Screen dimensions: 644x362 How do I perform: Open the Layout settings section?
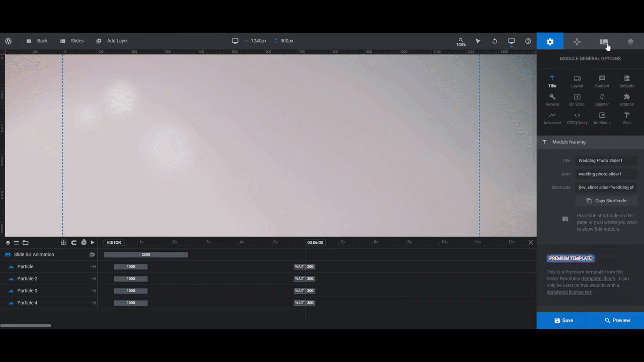pyautogui.click(x=577, y=81)
